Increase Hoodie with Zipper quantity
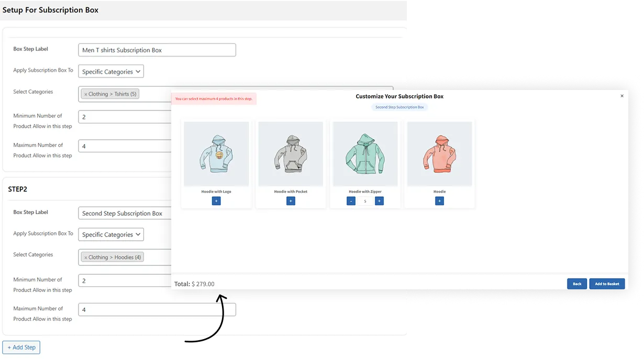 coord(379,201)
